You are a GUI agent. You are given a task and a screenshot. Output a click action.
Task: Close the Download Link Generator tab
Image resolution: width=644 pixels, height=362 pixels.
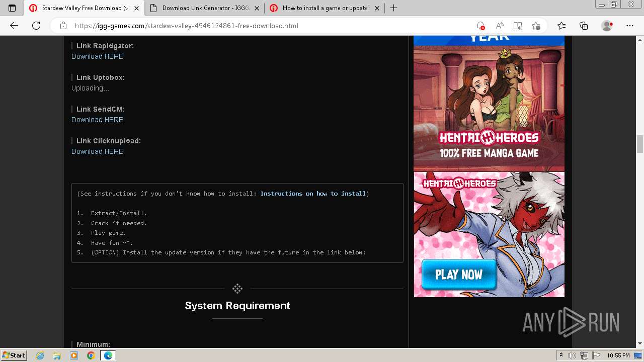[x=257, y=8]
